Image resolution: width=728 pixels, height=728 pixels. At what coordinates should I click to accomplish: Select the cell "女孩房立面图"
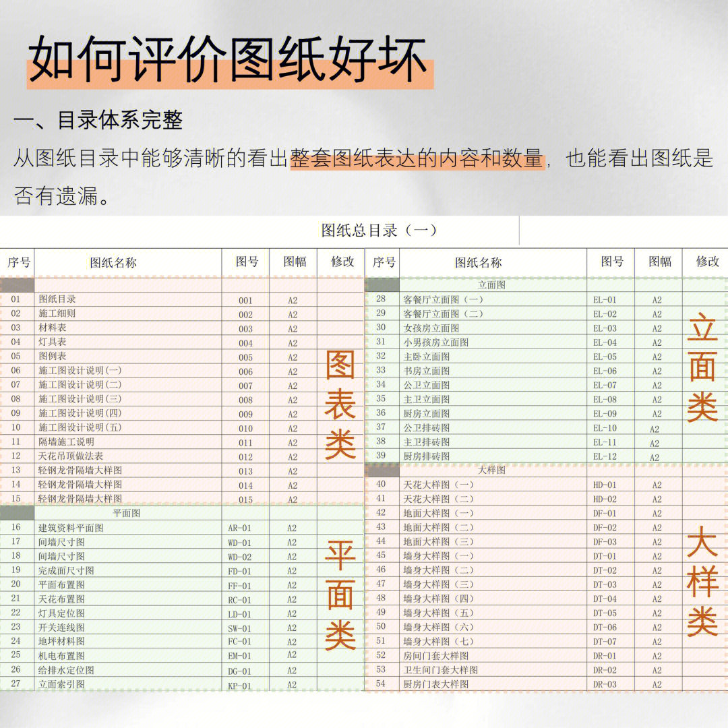point(431,328)
